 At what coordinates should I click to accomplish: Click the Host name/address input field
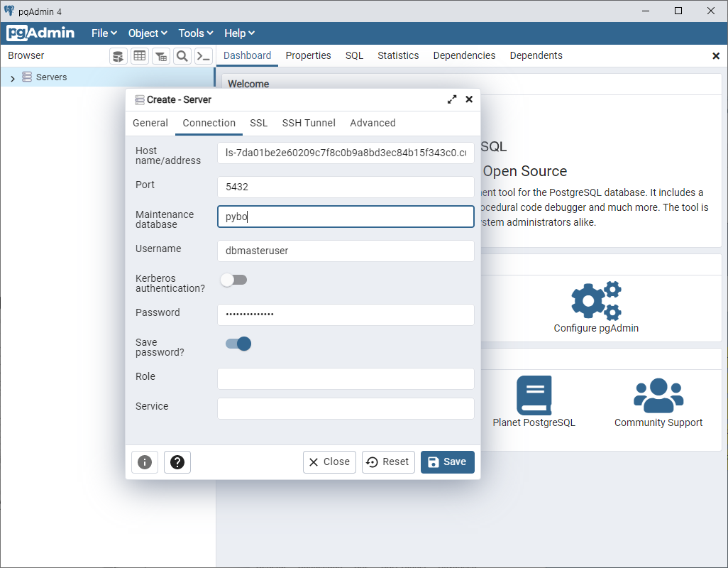pyautogui.click(x=346, y=153)
